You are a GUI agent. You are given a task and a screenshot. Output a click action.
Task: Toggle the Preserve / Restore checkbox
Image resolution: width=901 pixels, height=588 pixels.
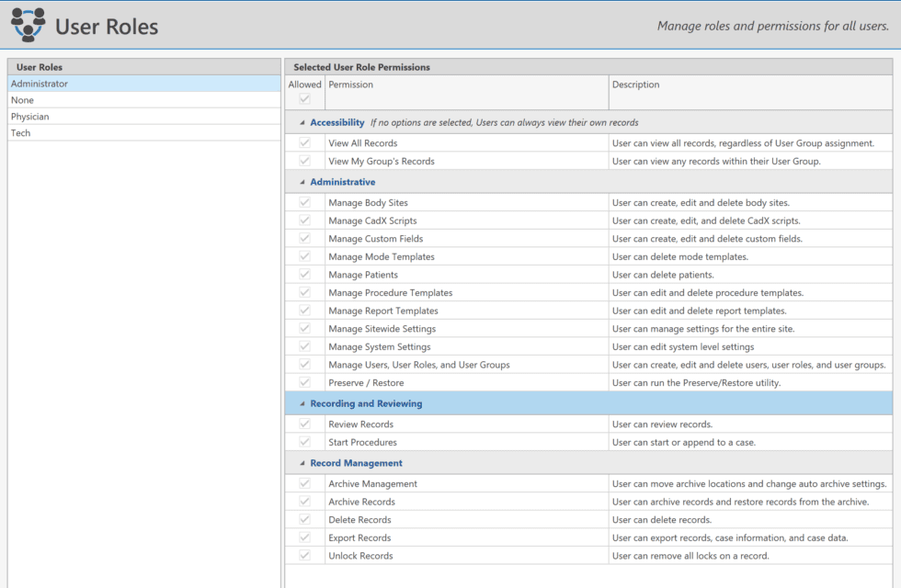pyautogui.click(x=304, y=383)
